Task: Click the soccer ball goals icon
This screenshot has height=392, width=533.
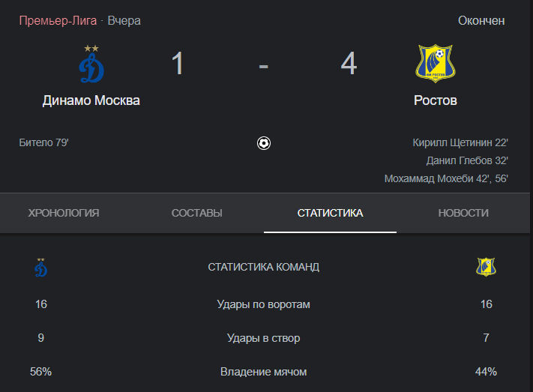Action: click(x=264, y=143)
